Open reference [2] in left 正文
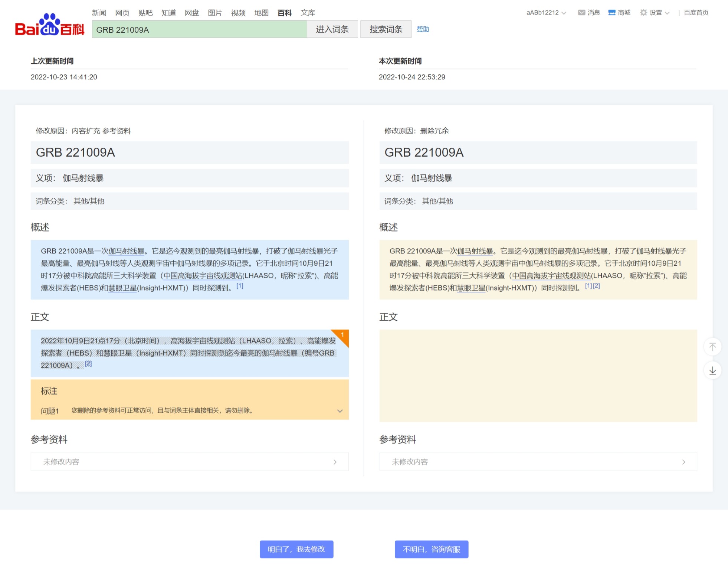728x573 pixels. tap(88, 363)
